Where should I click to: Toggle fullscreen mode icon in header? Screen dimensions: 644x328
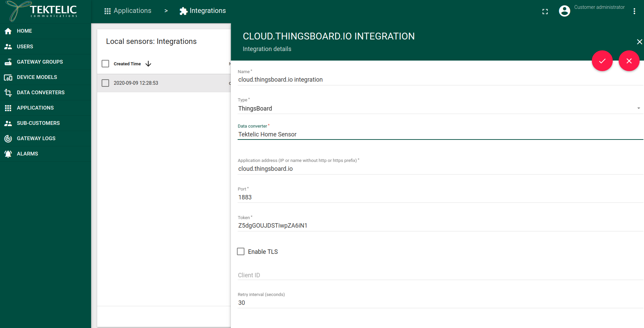[545, 12]
